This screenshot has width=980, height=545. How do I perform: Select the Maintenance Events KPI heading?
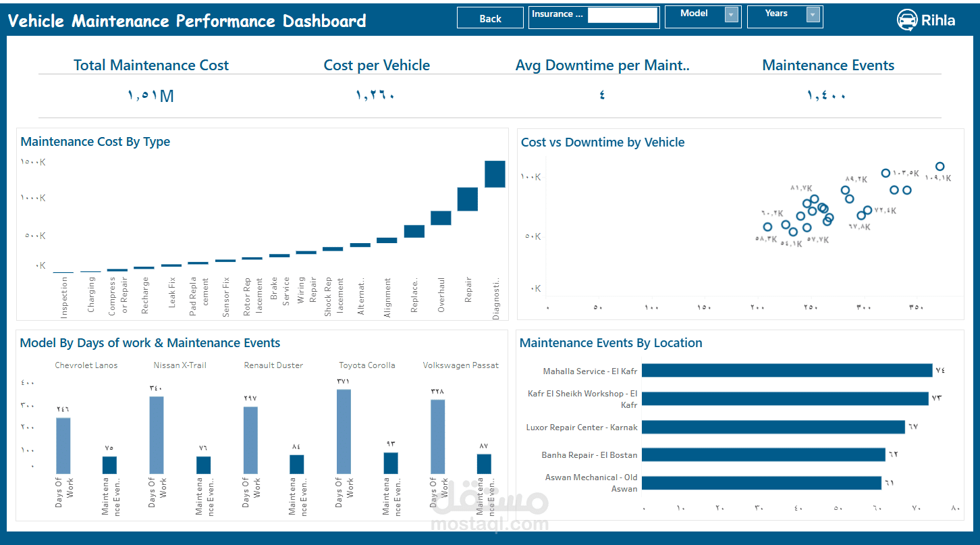[828, 66]
